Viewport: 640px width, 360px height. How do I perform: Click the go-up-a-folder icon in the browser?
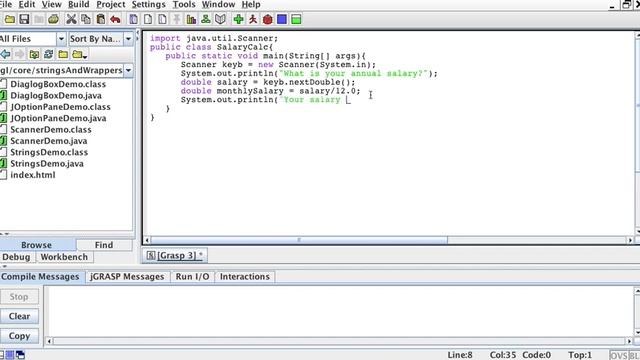pos(34,54)
